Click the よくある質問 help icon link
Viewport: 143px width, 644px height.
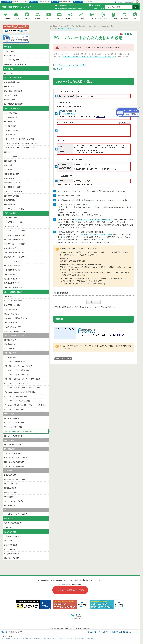[x=95, y=5]
